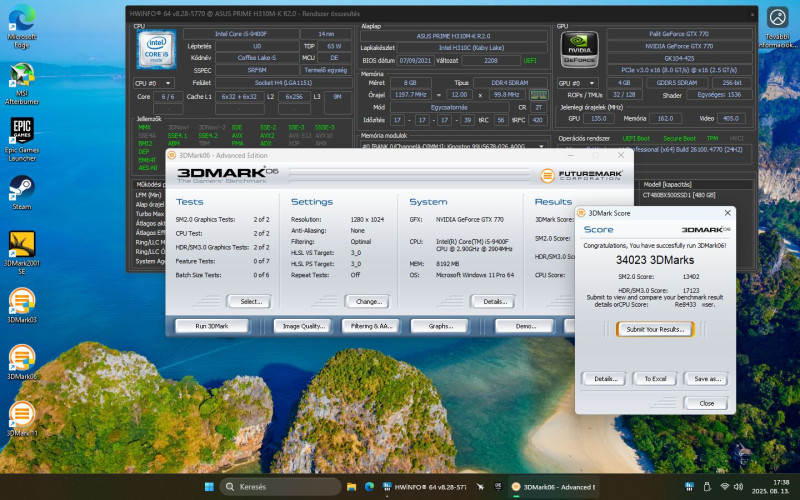The width and height of the screenshot is (800, 500).
Task: Click the Demo... button in 3DMark06
Action: point(524,326)
